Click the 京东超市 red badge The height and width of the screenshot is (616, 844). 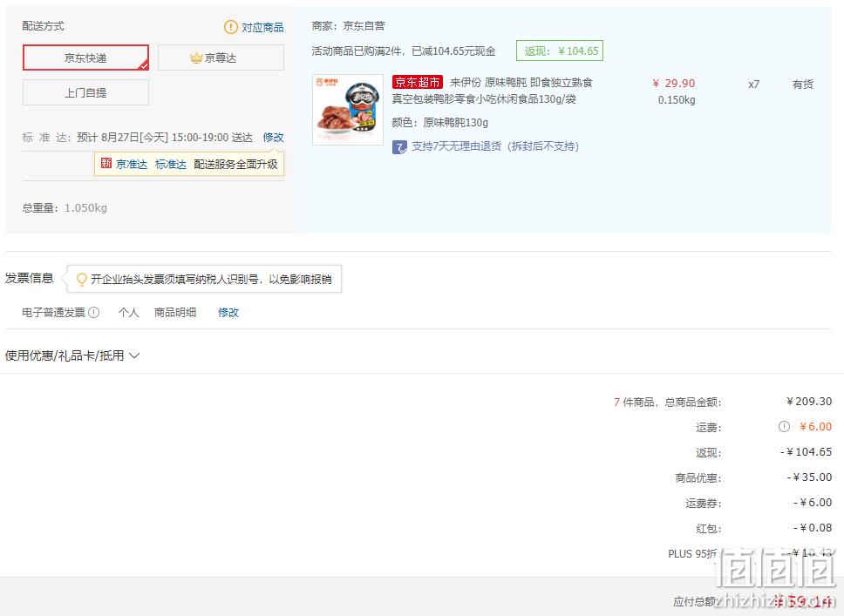[418, 82]
